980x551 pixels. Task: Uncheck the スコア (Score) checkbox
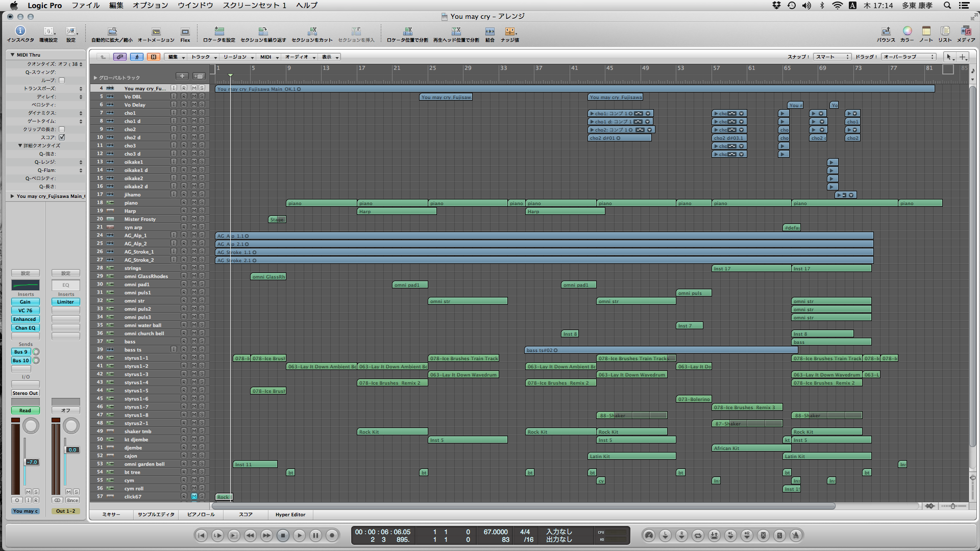pyautogui.click(x=62, y=137)
